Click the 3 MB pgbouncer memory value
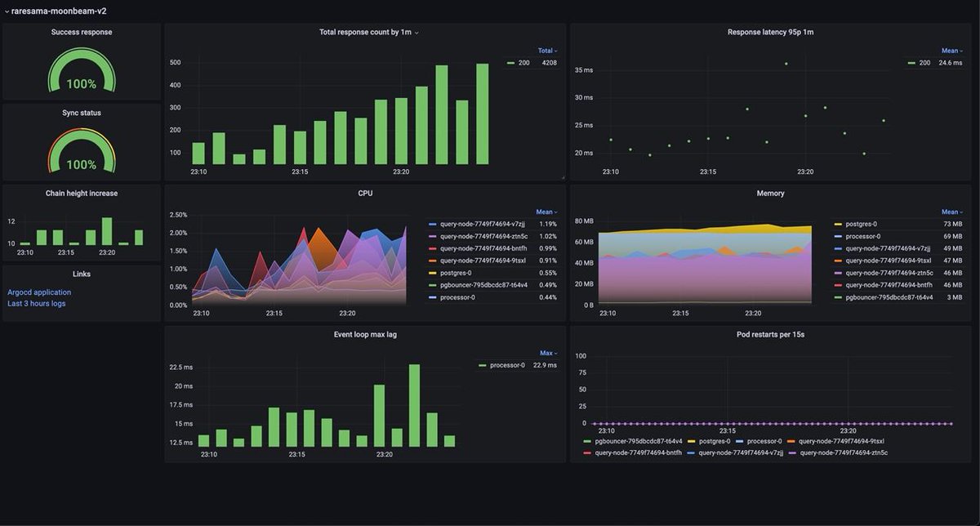Screen dimensions: 980x526 [954, 297]
